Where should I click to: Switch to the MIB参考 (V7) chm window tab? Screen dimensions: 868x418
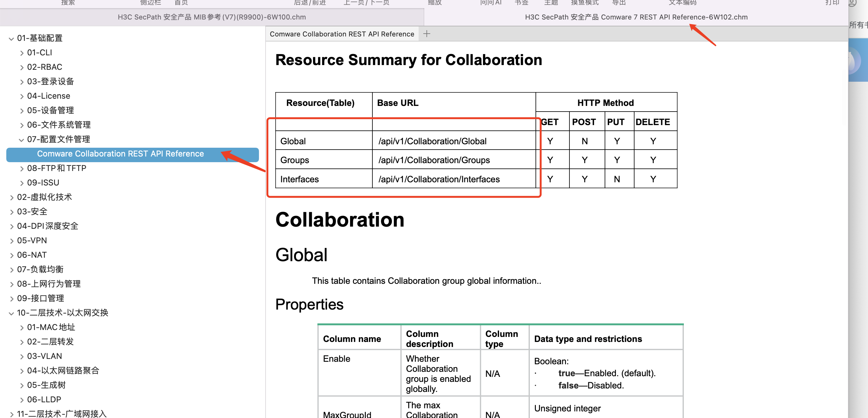tap(212, 17)
